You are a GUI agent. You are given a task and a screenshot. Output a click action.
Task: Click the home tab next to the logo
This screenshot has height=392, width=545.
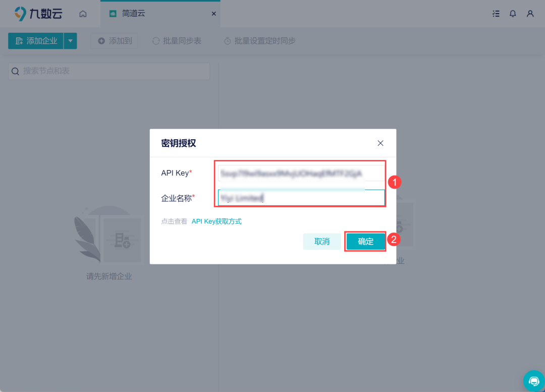83,14
